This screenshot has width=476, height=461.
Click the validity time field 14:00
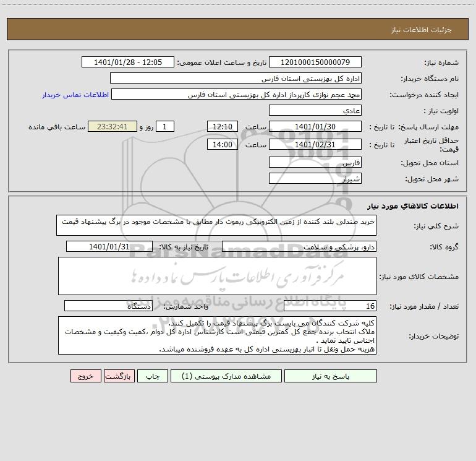pyautogui.click(x=222, y=144)
